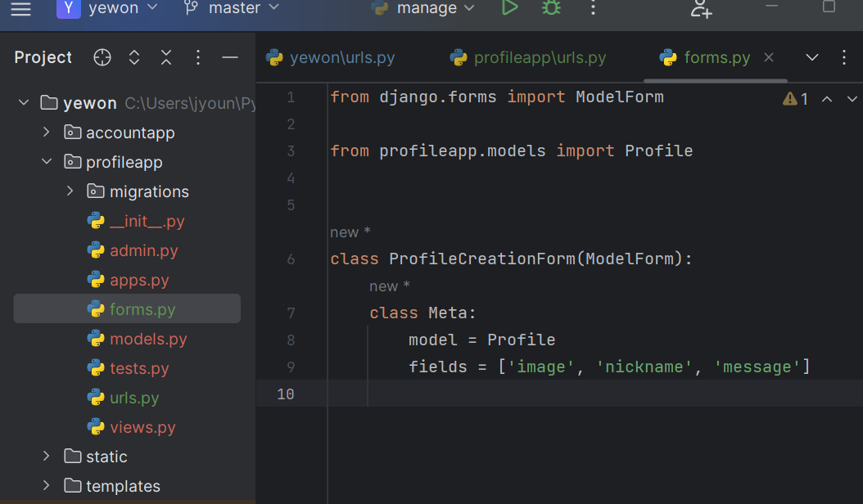This screenshot has height=504, width=863.
Task: Open more run actions menu
Action: 593,7
